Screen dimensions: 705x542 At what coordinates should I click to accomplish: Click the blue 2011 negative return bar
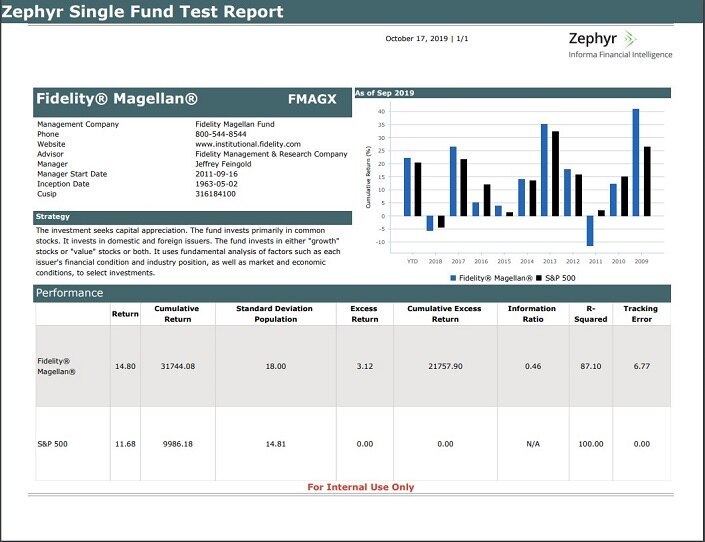click(x=590, y=231)
